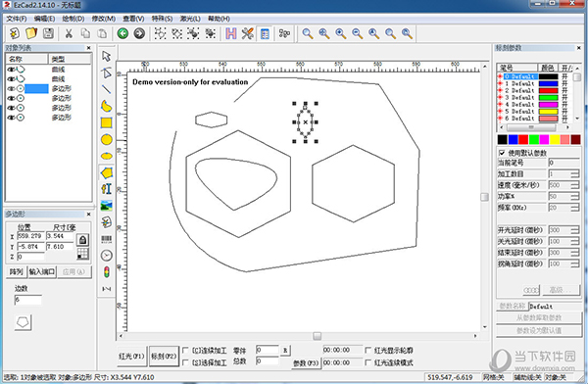
Task: Select the Curve drawing tool
Action: click(107, 106)
